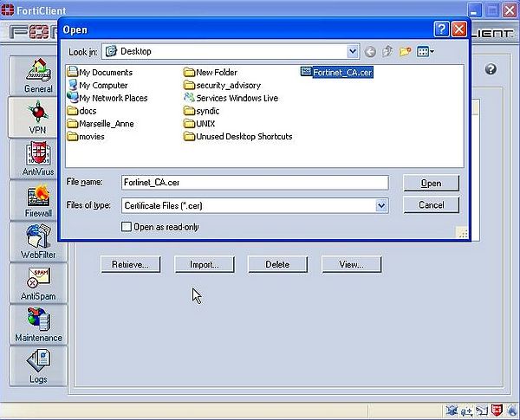Screen dimensions: 520x420
Task: Select My Network Places
Action: pos(107,98)
